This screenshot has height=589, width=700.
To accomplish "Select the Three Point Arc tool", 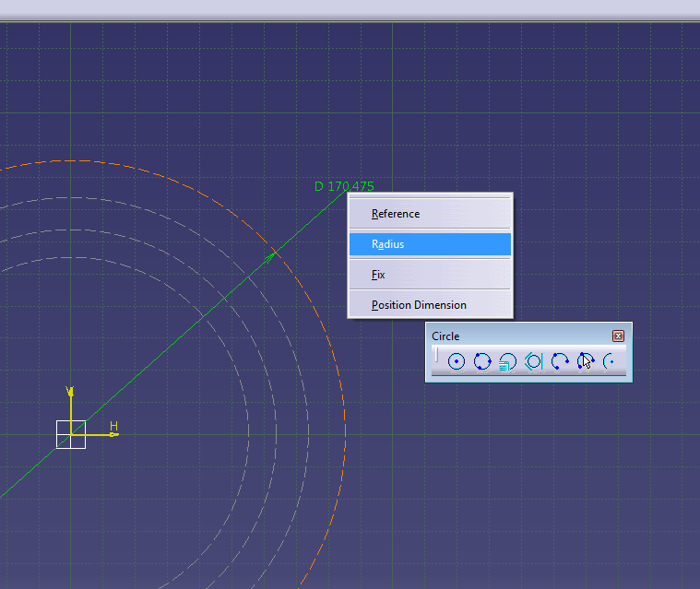I will [560, 361].
